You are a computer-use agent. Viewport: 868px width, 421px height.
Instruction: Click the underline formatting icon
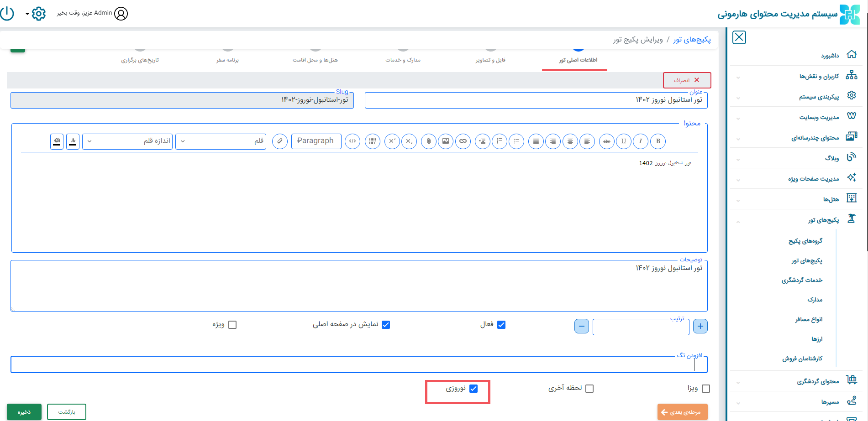pyautogui.click(x=624, y=141)
